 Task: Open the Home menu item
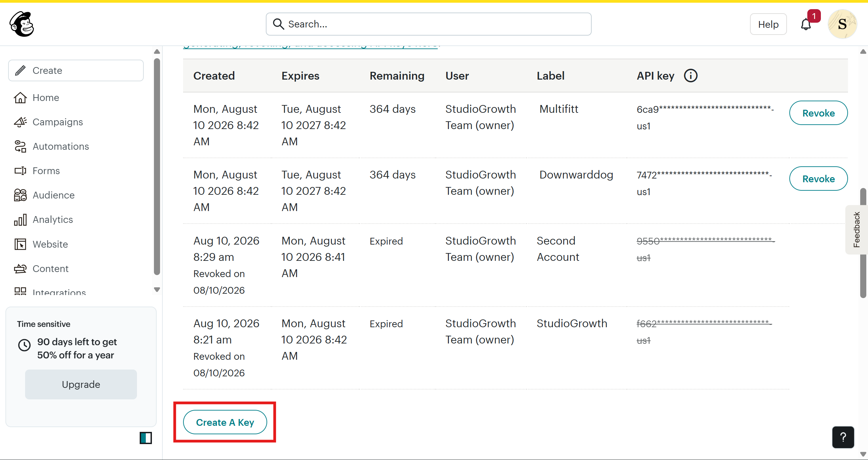pos(46,98)
